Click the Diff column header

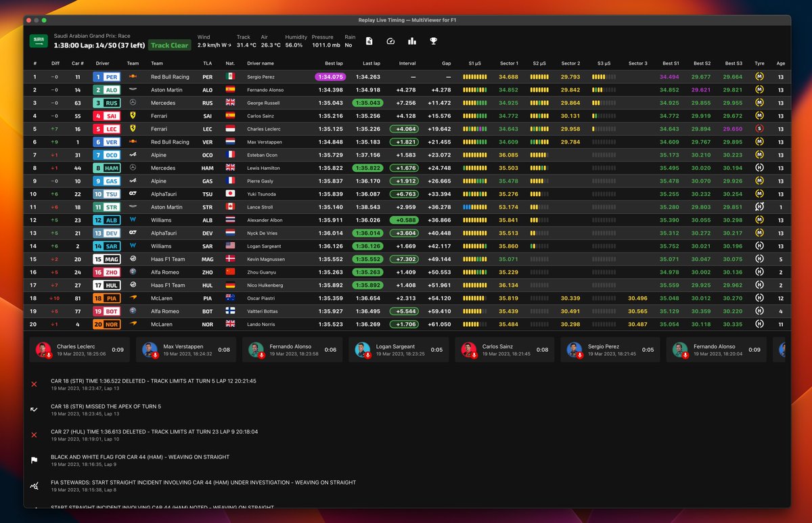click(55, 63)
